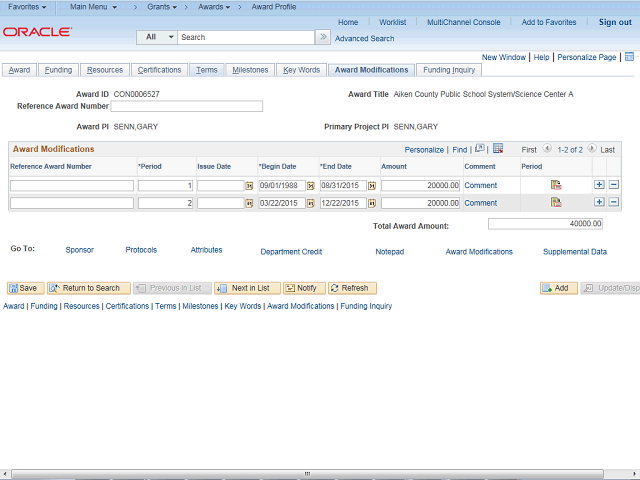Click the search go arrow button

coord(323,37)
